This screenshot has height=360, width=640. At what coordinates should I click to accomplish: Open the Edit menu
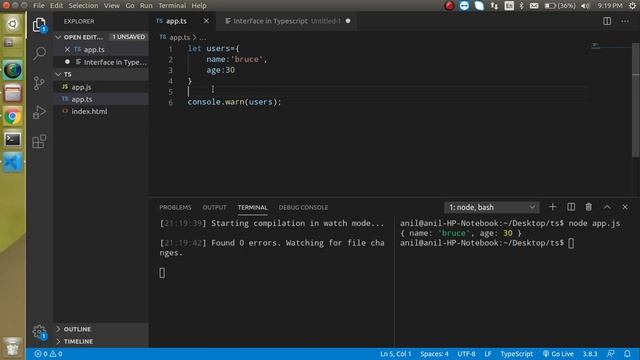56,6
